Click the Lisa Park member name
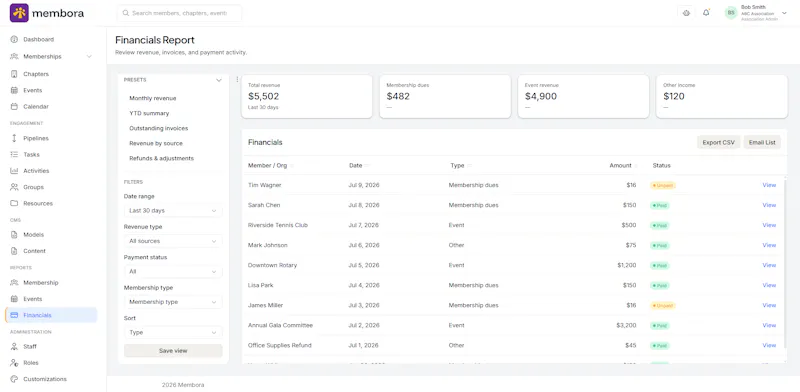The width and height of the screenshot is (800, 392). pyautogui.click(x=262, y=285)
